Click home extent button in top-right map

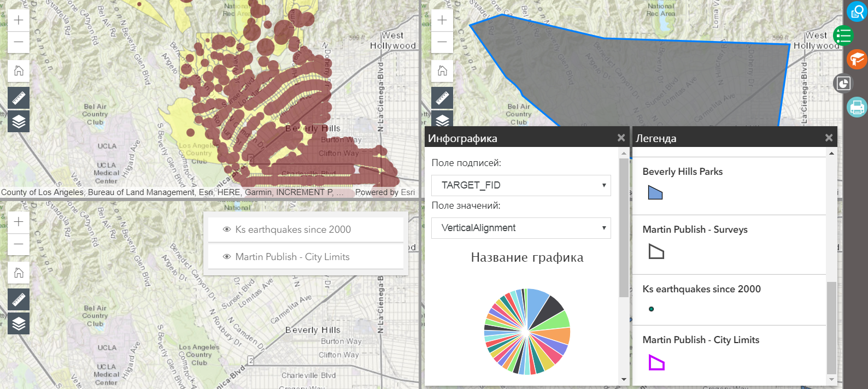coord(442,70)
